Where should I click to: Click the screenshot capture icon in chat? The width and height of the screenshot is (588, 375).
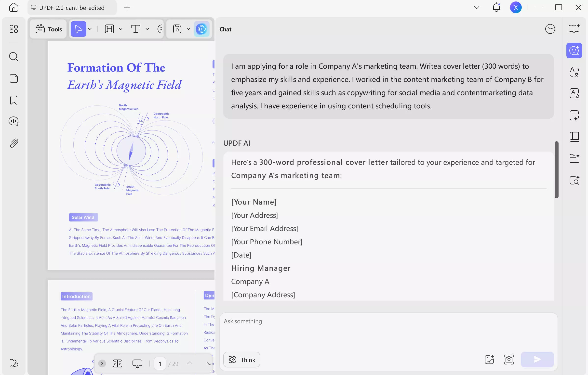pos(509,360)
